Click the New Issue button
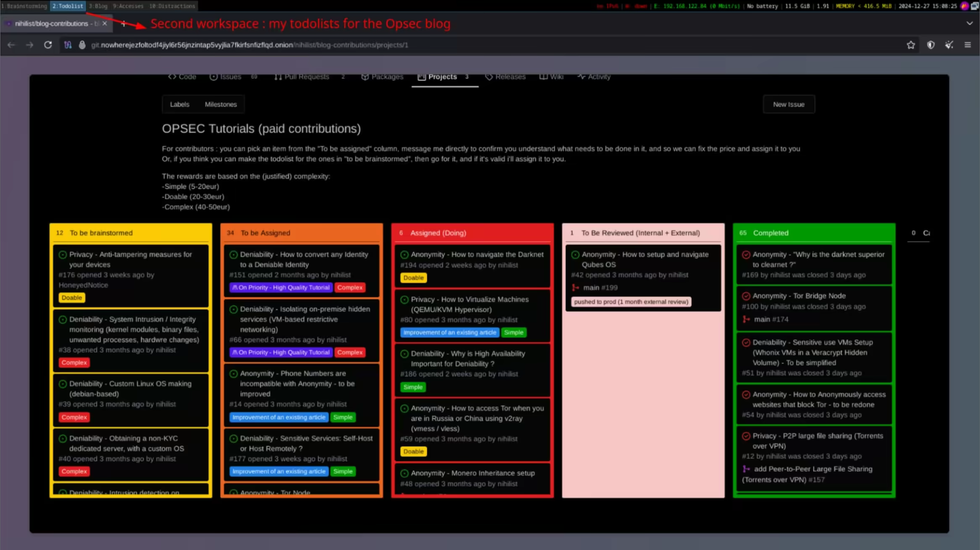This screenshot has width=980, height=550. [789, 104]
